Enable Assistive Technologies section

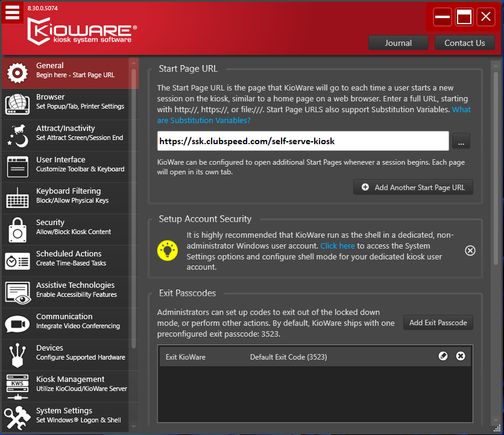coord(69,289)
